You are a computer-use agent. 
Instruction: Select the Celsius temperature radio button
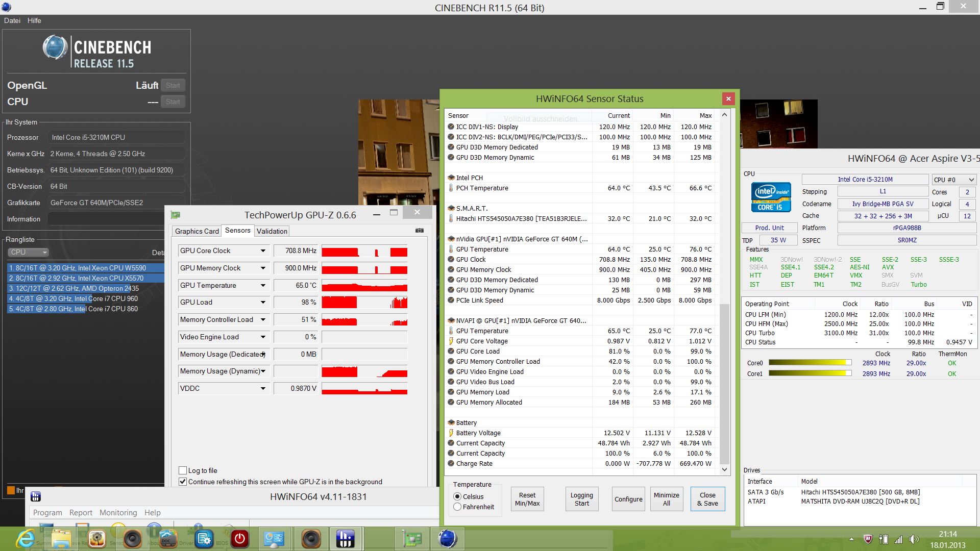point(457,496)
